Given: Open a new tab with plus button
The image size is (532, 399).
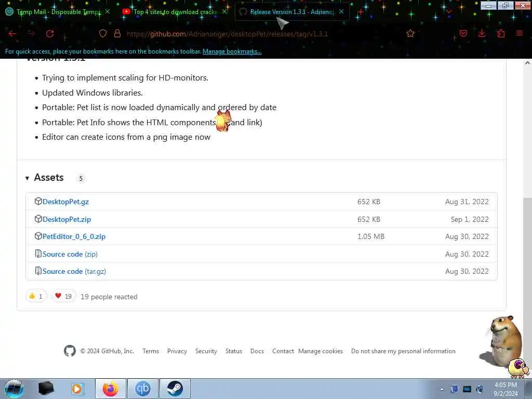Looking at the screenshot, I should [361, 12].
